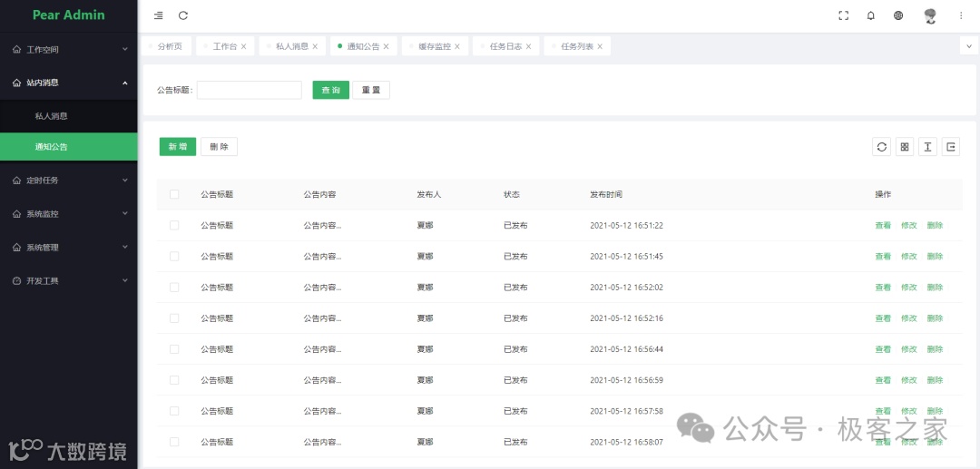Viewport: 980px width, 469px height.
Task: Switch to the 私人消息 tab
Action: [292, 46]
